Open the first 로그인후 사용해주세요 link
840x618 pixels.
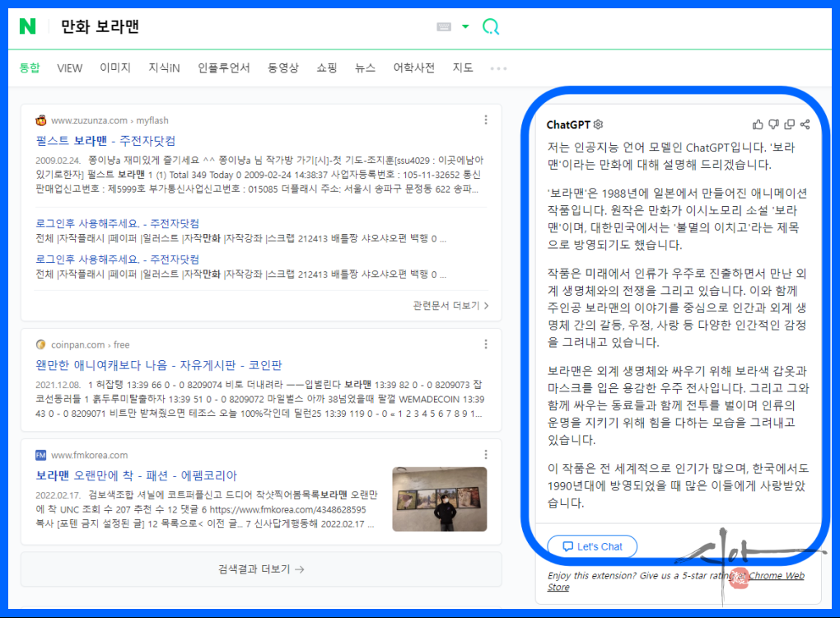coord(117,223)
